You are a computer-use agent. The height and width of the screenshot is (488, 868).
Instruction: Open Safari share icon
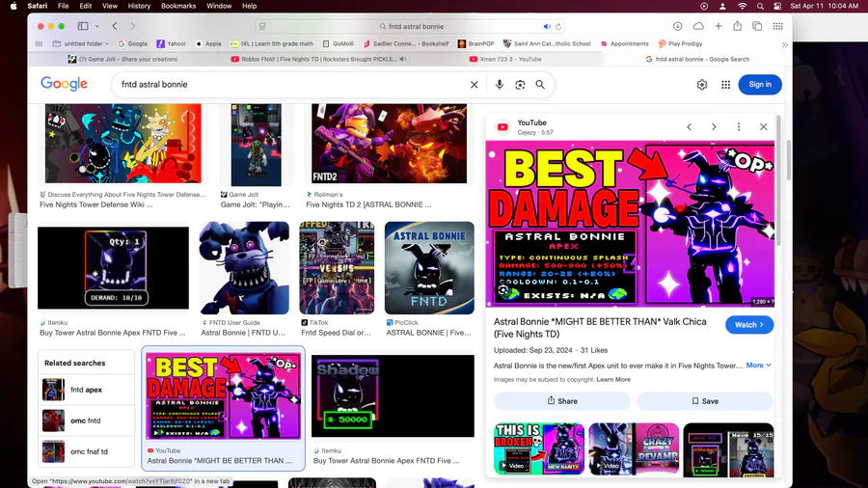[738, 26]
